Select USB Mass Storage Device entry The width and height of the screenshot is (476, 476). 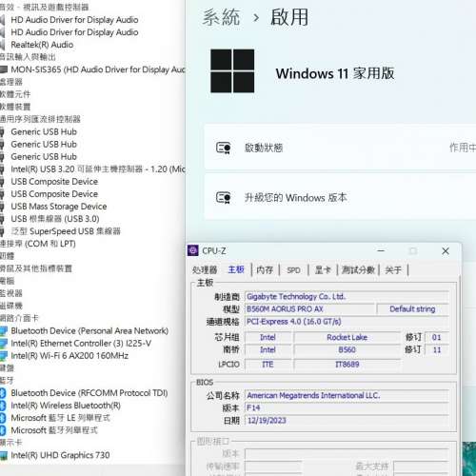pyautogui.click(x=59, y=207)
